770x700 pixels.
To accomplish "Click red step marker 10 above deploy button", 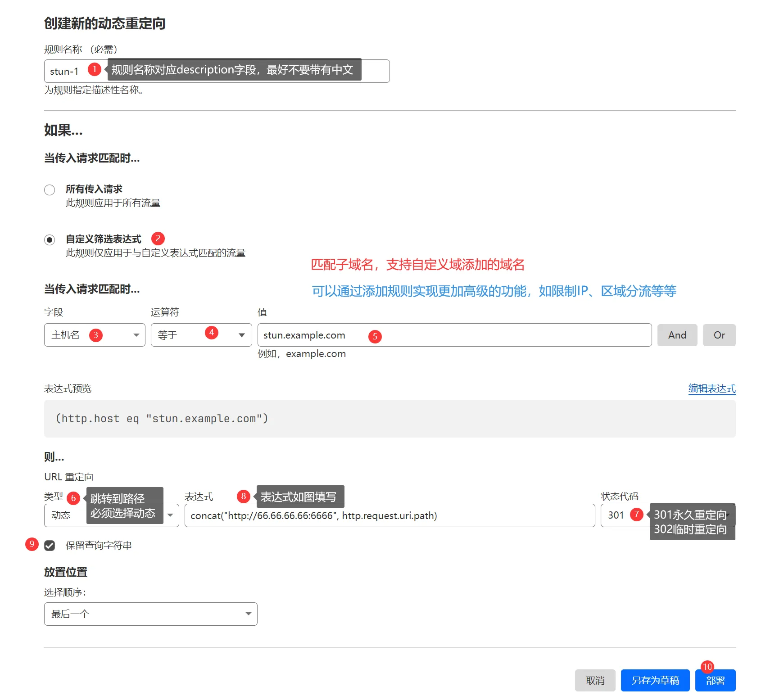I will 707,667.
